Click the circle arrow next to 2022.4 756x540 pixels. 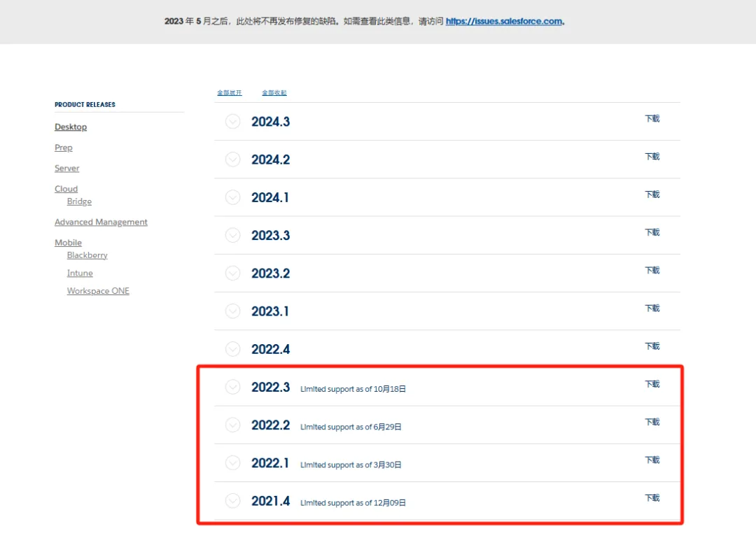(x=232, y=348)
